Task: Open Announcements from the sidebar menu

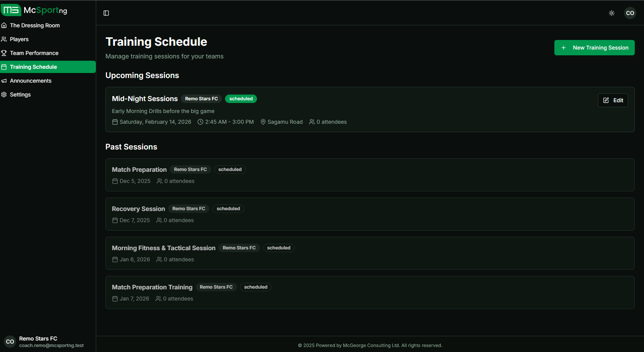Action: click(x=31, y=80)
